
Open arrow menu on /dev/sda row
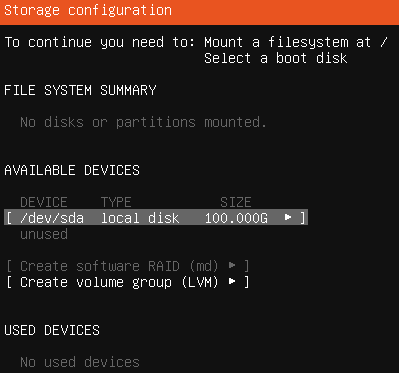(x=288, y=218)
